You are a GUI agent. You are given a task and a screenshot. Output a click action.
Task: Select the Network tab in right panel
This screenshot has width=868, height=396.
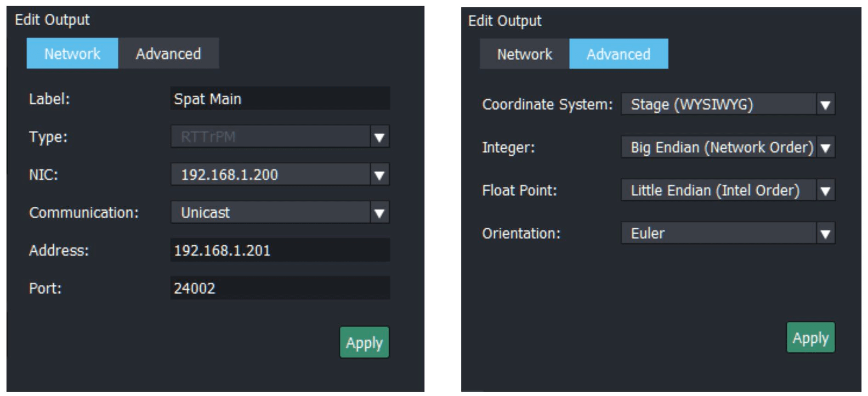[524, 54]
